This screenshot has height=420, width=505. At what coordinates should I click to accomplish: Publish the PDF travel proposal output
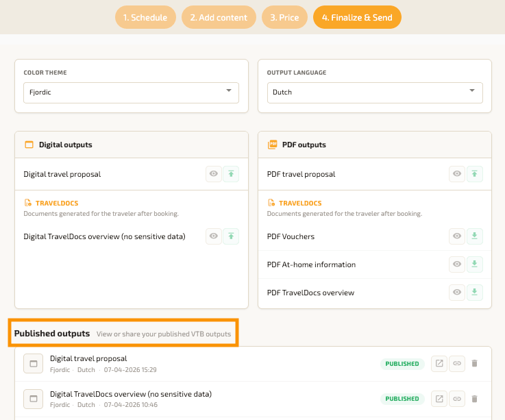(x=474, y=174)
